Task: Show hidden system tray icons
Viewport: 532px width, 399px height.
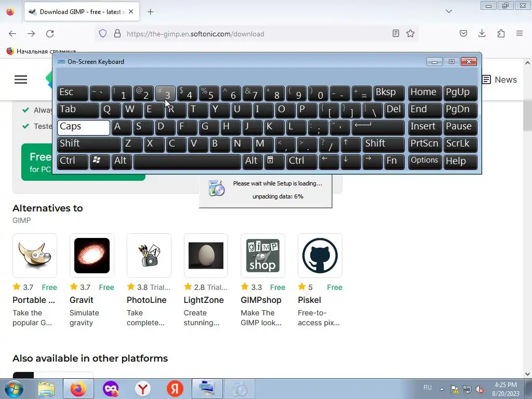Action: [442, 389]
